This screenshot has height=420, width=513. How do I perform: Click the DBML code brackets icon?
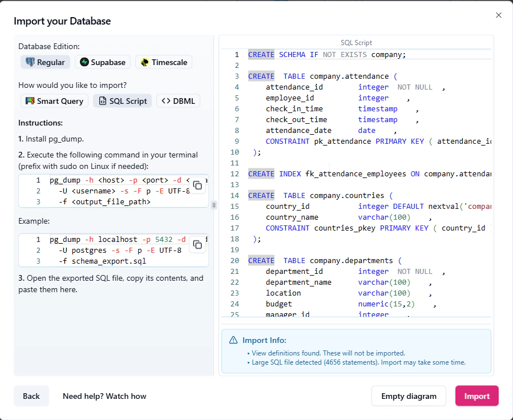166,101
